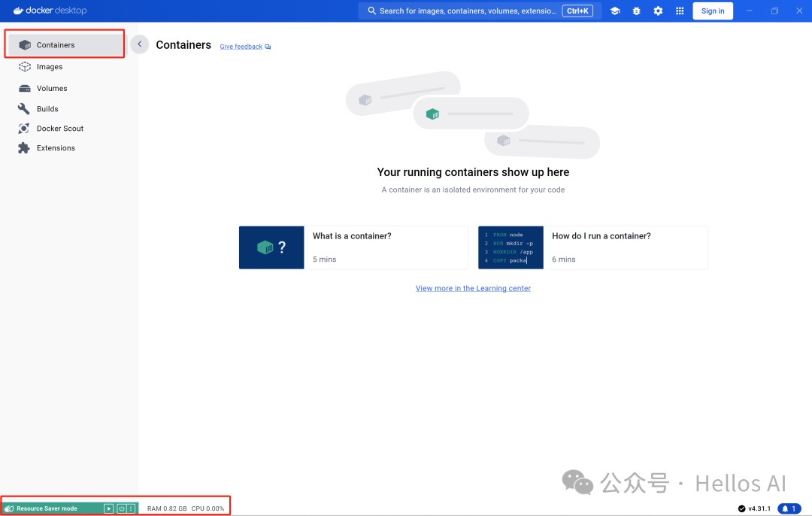This screenshot has width=812, height=516.
Task: Click the version checkmark icon
Action: (x=741, y=508)
